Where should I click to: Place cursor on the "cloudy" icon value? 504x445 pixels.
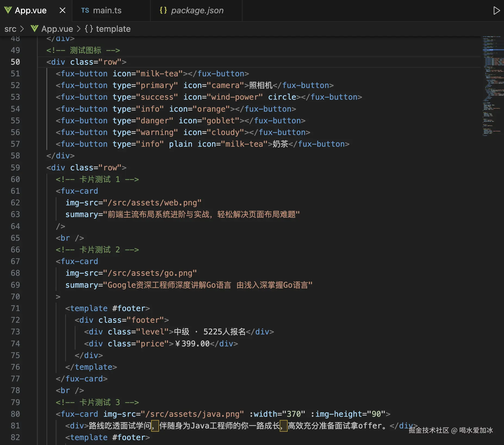(225, 132)
